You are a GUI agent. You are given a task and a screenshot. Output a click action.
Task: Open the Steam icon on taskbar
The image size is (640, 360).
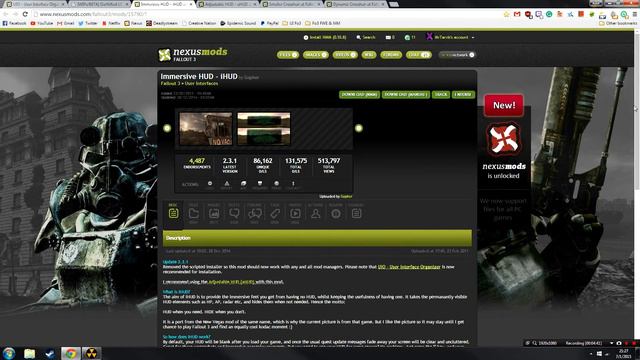[50, 353]
